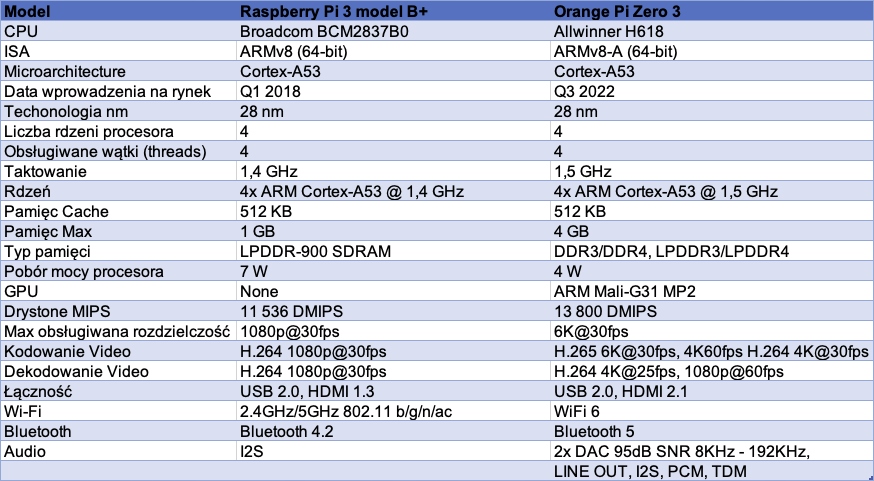Screen dimensions: 874x481
Task: Click the Microarchitecture row label
Action: (x=65, y=71)
